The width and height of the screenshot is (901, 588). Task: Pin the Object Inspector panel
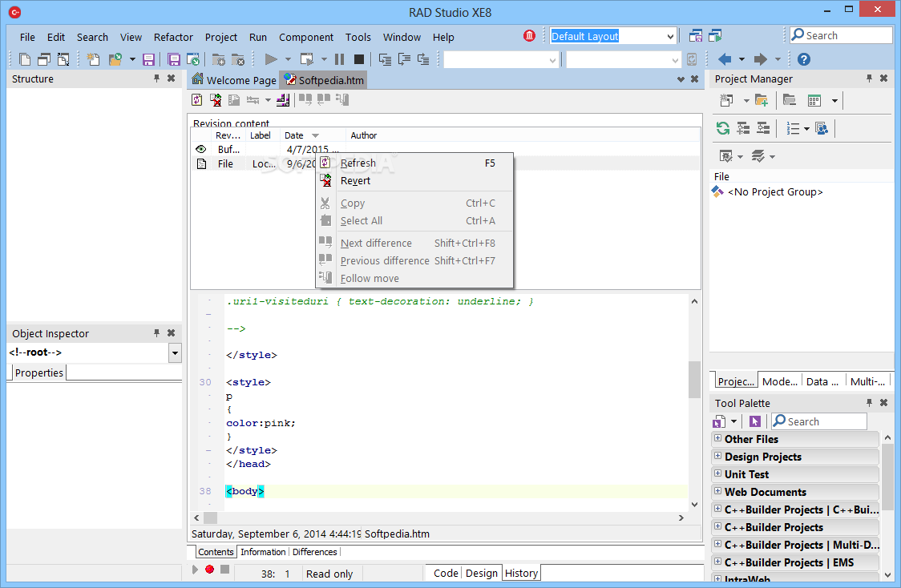[x=156, y=333]
